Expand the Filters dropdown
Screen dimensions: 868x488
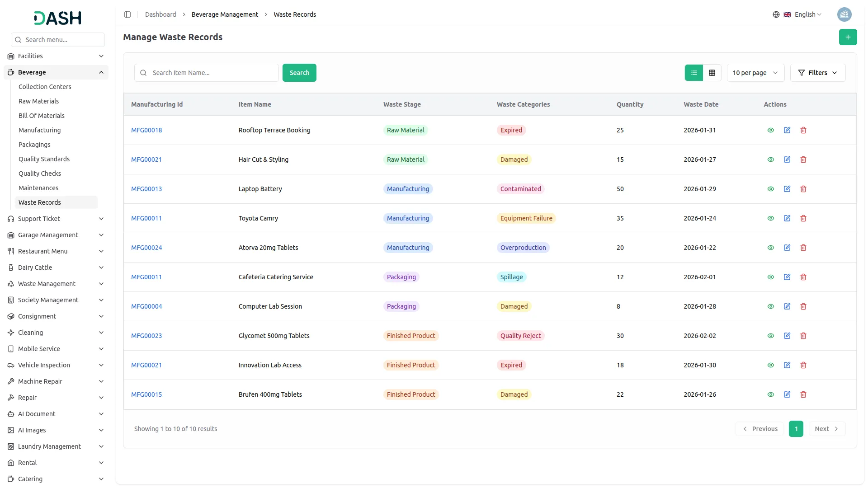click(817, 73)
